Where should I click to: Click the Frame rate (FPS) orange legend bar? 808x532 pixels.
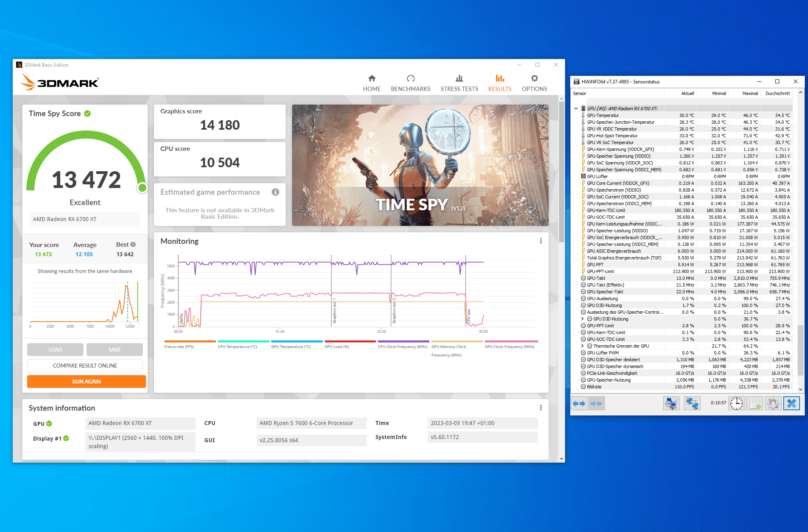pos(190,342)
